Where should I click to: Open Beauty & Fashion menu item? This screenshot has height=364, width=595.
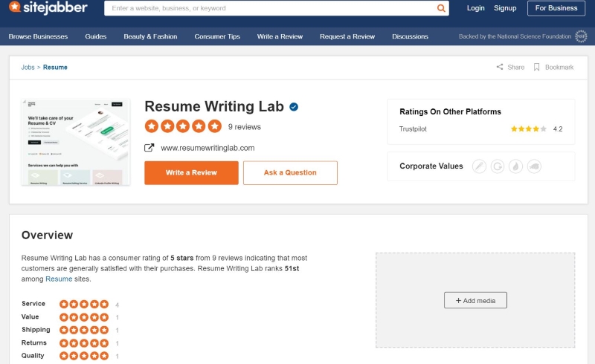[150, 36]
